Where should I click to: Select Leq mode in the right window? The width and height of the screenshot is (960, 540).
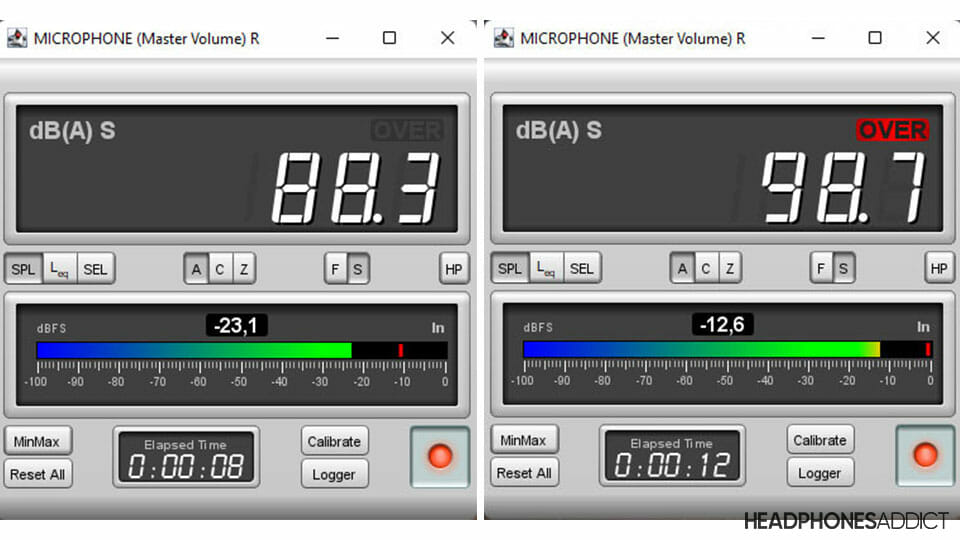coord(546,268)
